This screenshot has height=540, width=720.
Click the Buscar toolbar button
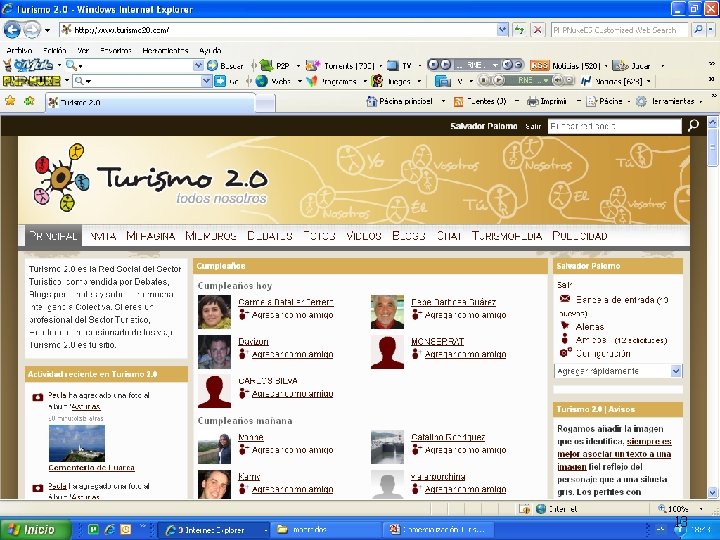click(225, 66)
